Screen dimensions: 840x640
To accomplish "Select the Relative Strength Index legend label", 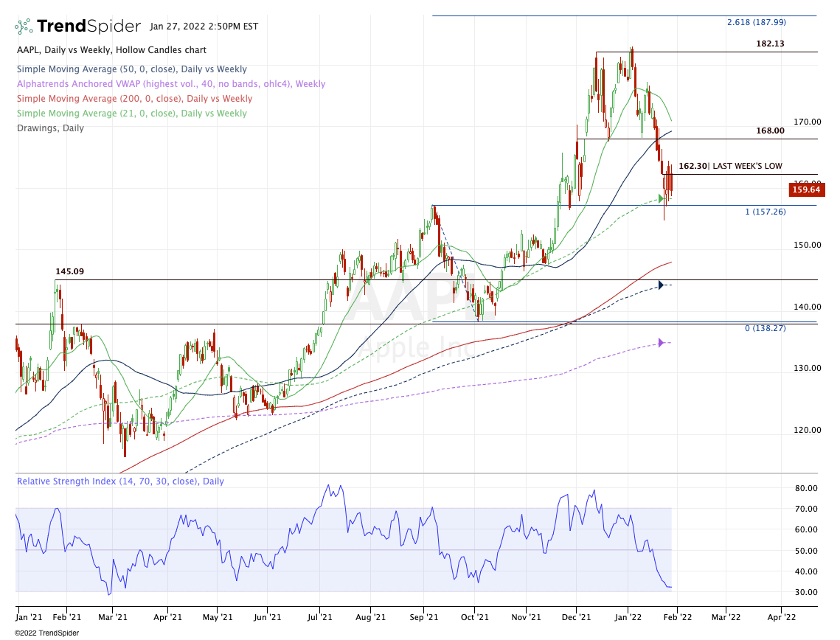I will click(x=120, y=481).
